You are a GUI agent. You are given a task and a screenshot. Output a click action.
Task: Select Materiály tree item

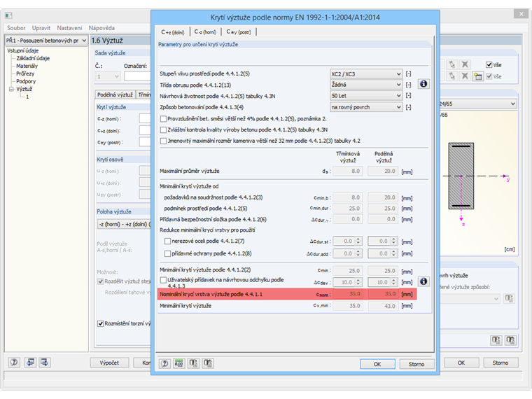(27, 66)
